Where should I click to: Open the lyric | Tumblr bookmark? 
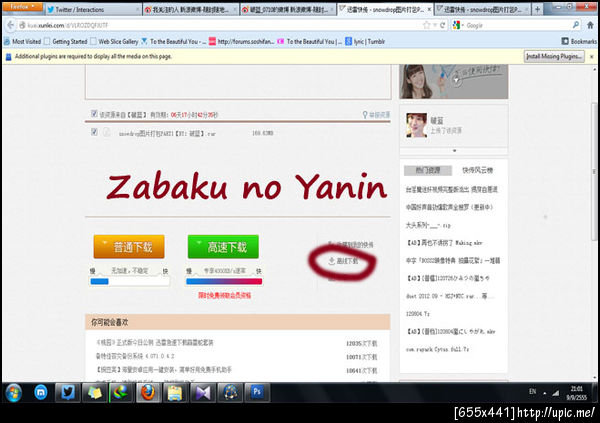click(365, 41)
